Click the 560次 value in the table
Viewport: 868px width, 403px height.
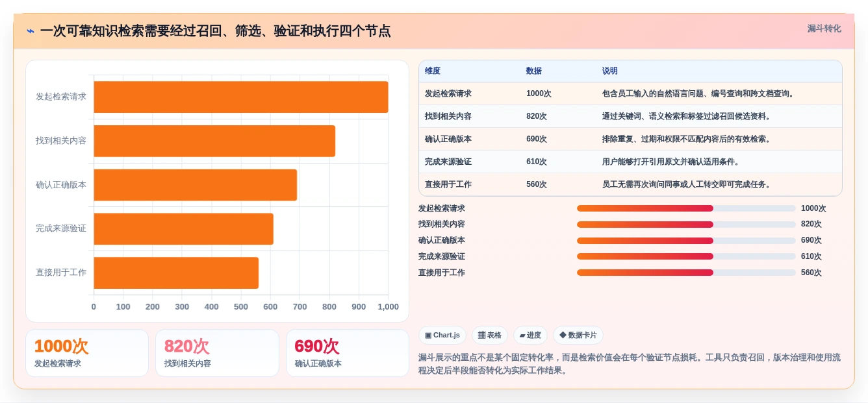click(x=537, y=184)
